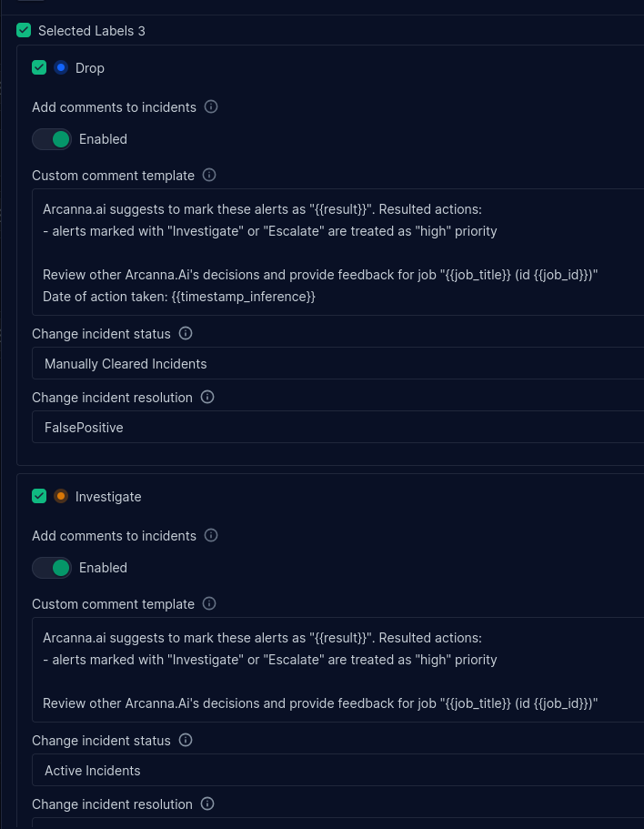This screenshot has width=644, height=829.
Task: Click the blue Drop label color dot
Action: pos(61,67)
